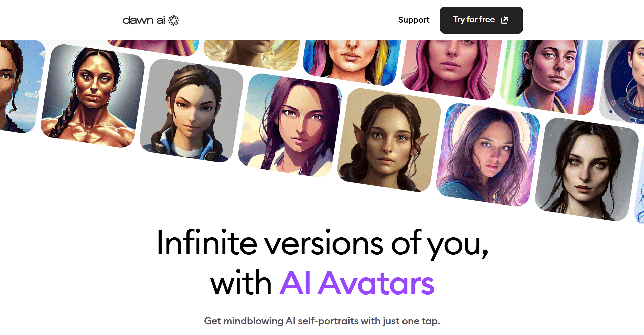Click the dawn ai wordmark text

point(144,20)
